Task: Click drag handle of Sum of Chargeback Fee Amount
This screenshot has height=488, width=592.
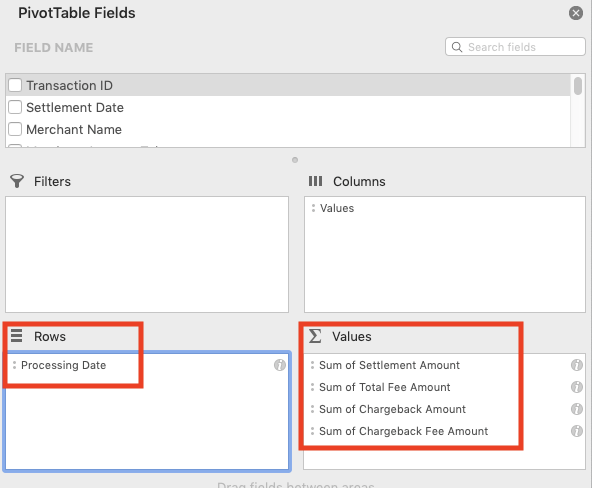Action: [x=312, y=431]
